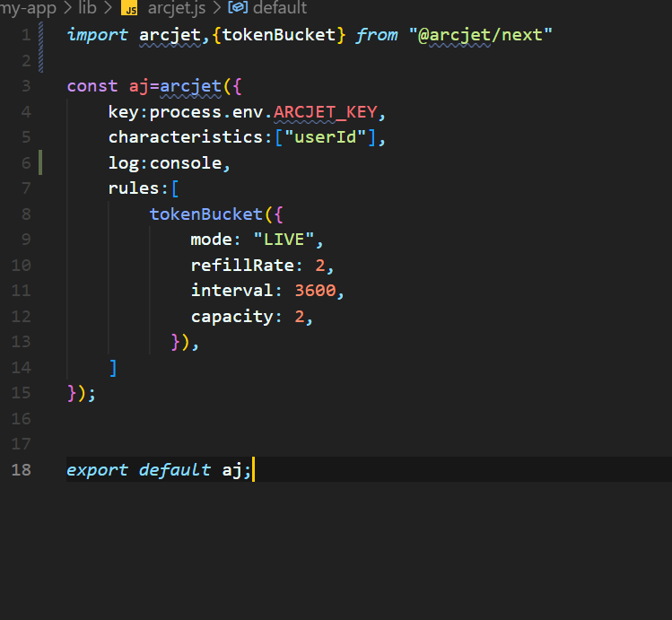Click line number 3 in gutter
Screen dimensions: 672x620
26,86
